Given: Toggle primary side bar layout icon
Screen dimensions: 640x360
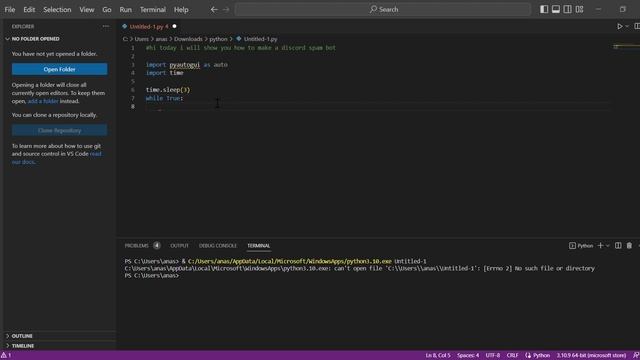Looking at the screenshot, I should [x=544, y=9].
